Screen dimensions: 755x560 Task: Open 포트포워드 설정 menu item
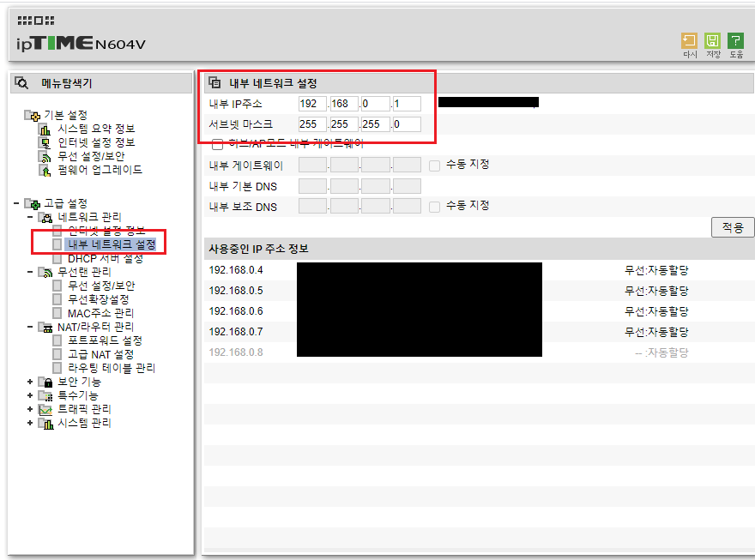[105, 340]
